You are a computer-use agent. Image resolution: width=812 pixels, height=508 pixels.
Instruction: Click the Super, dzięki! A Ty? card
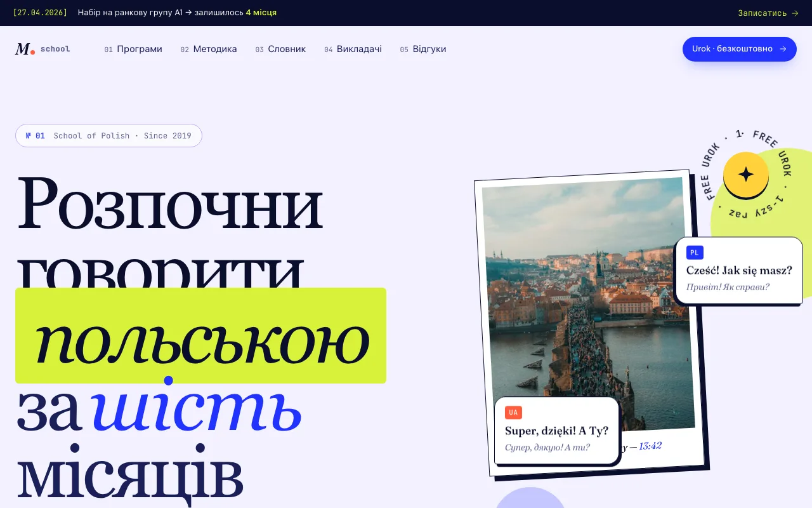tap(556, 431)
